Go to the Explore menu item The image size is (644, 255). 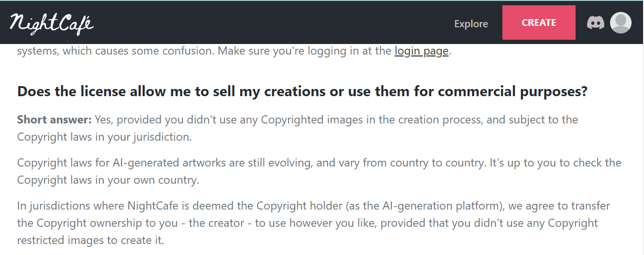[x=471, y=23]
